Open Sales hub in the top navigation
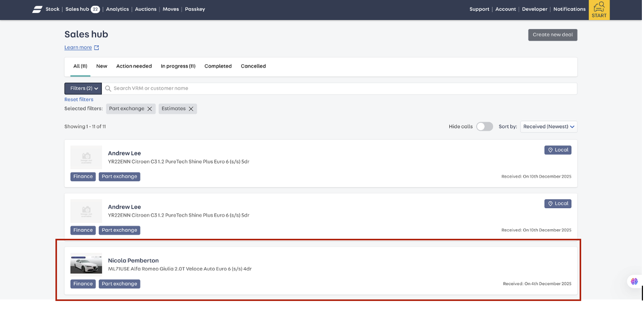 (x=77, y=9)
